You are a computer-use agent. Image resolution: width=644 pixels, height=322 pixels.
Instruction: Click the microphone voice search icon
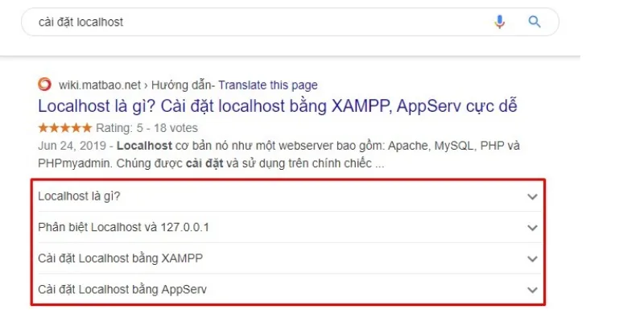pyautogui.click(x=499, y=22)
